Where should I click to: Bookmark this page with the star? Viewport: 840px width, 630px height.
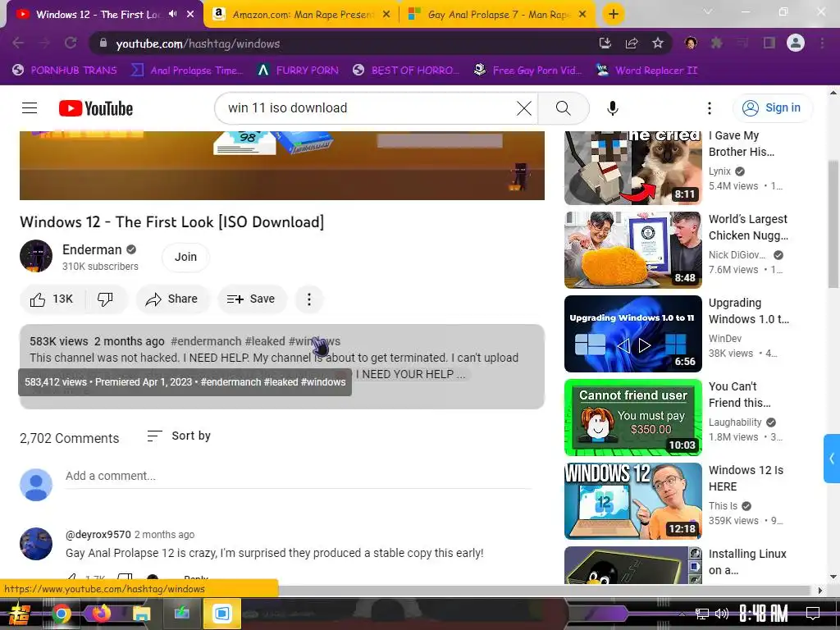(x=658, y=43)
